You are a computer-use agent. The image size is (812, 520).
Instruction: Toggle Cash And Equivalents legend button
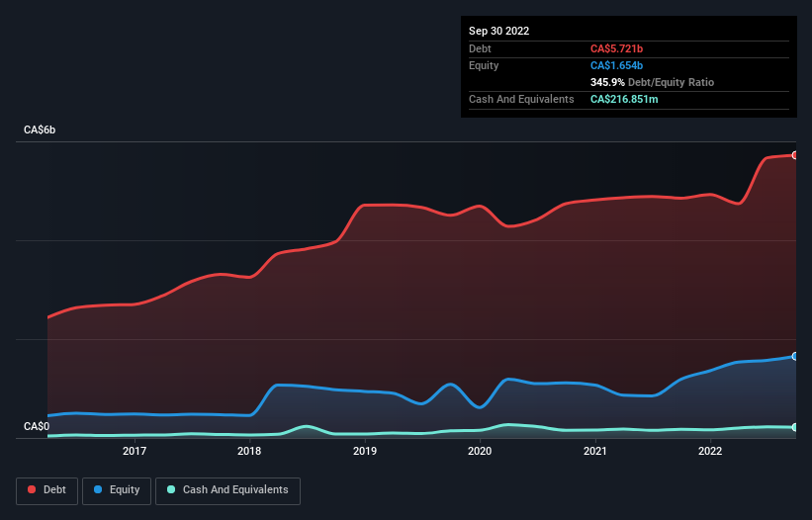pyautogui.click(x=227, y=490)
